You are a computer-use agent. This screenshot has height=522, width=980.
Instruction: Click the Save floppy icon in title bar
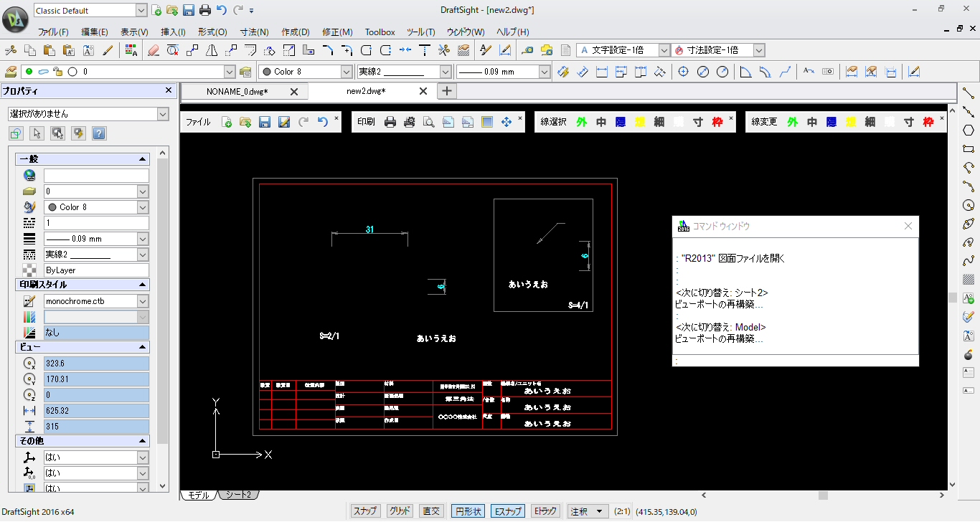[189, 10]
